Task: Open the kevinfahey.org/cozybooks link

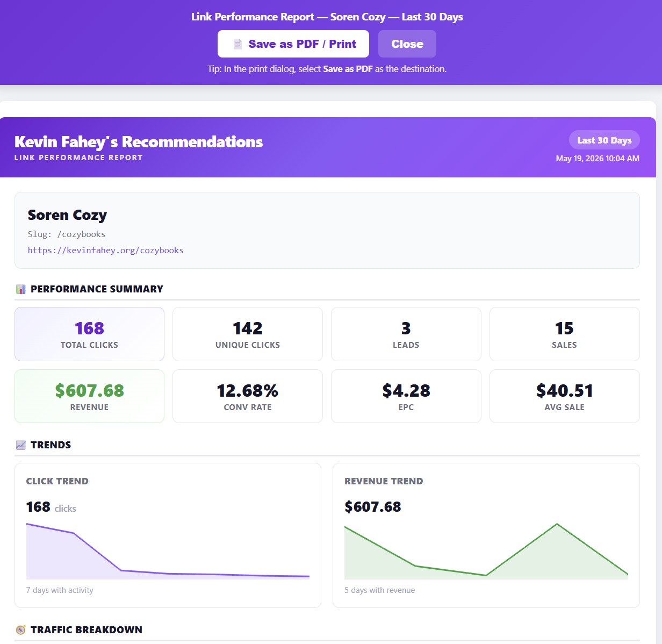Action: (106, 250)
